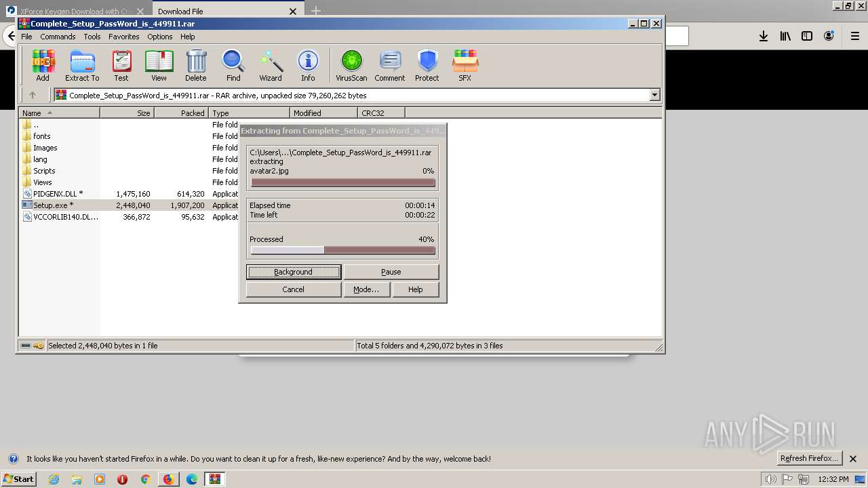This screenshot has height=488, width=868.
Task: Open the Tools menu
Action: point(92,37)
